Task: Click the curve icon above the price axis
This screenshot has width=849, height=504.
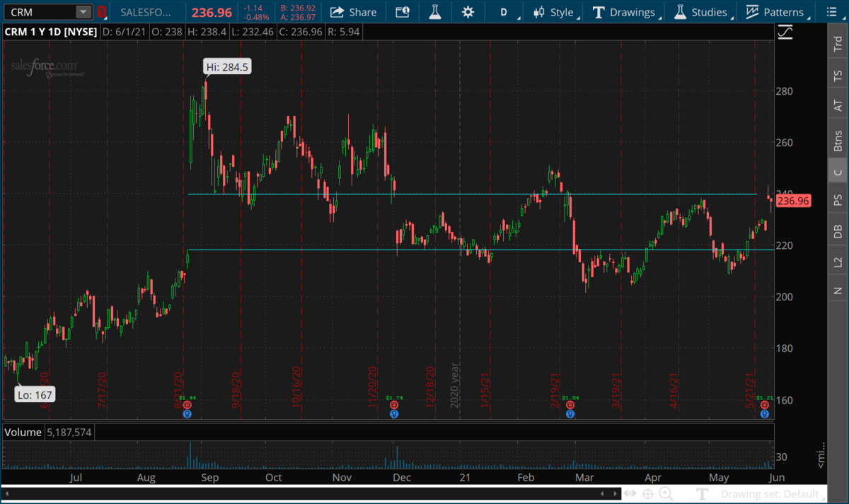Action: 785,33
